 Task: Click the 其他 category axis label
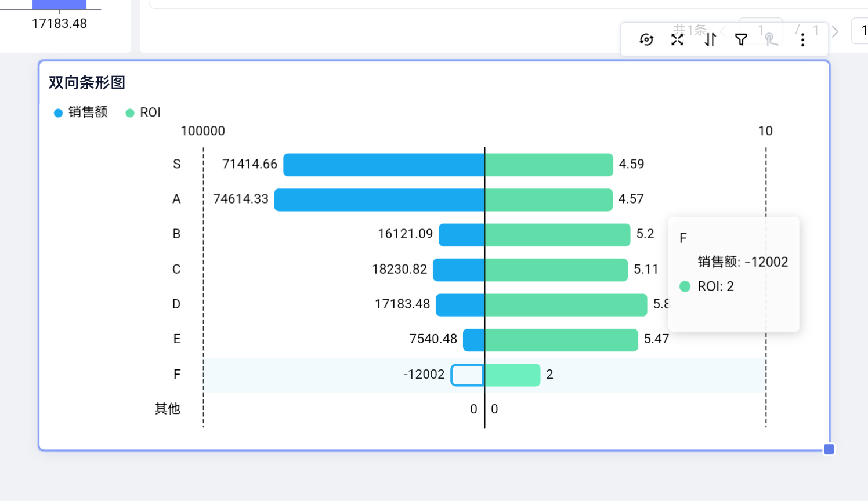click(168, 409)
